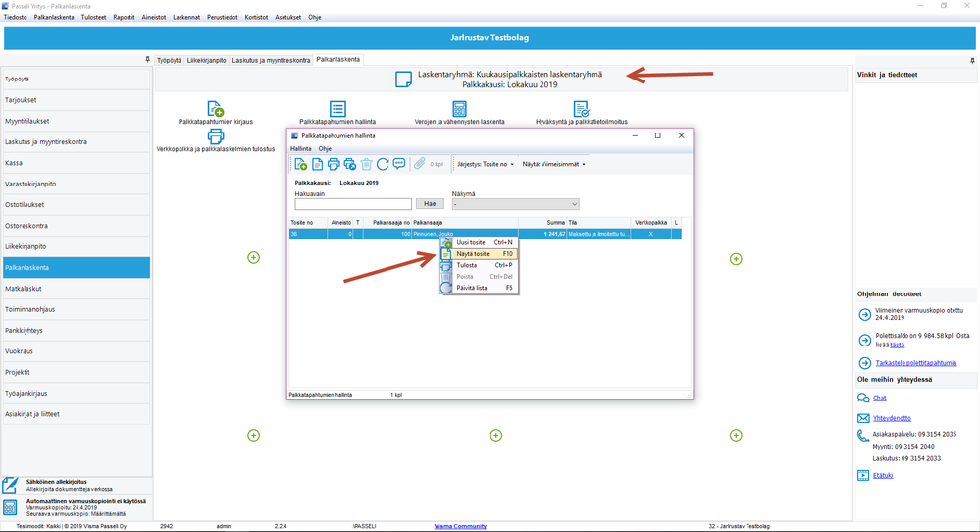980x532 pixels.
Task: Open the Kortistot menu
Action: point(256,17)
